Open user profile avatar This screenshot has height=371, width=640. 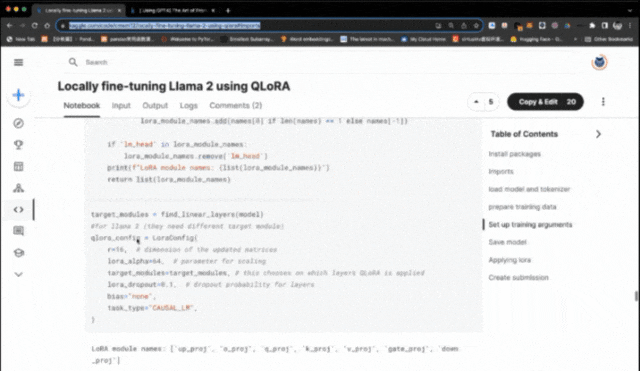coord(599,62)
